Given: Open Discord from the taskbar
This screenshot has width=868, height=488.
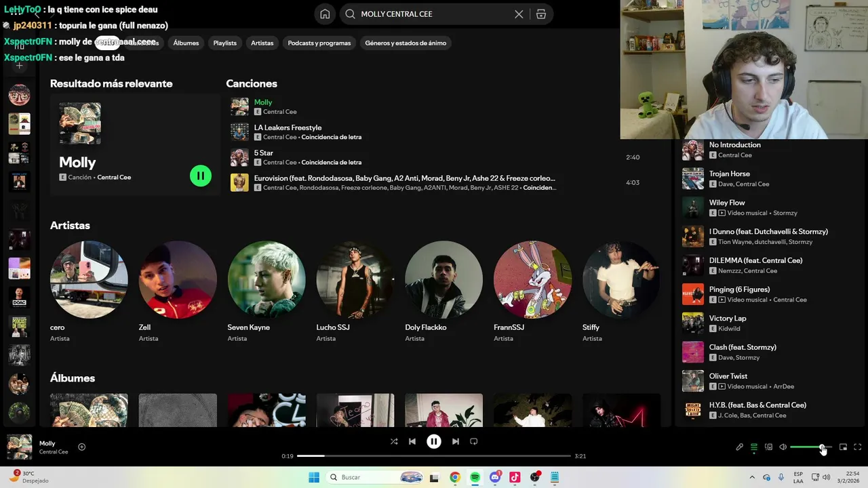Looking at the screenshot, I should click(x=495, y=477).
